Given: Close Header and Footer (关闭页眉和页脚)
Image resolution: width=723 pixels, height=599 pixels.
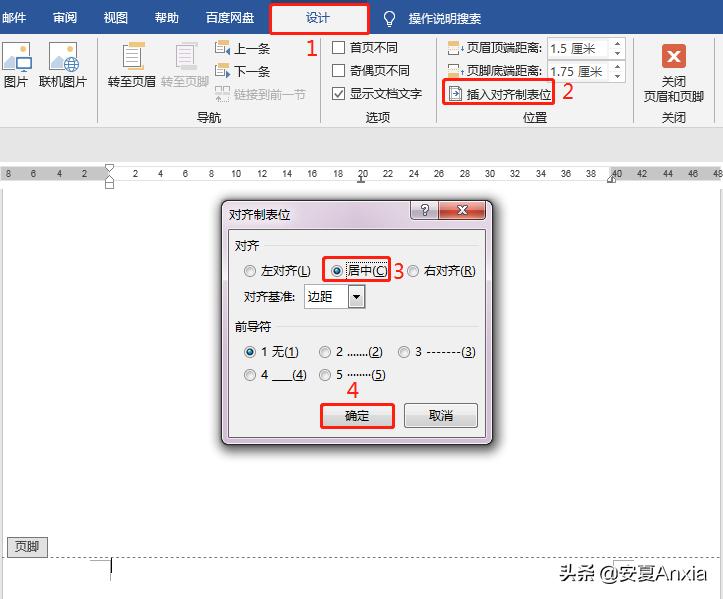Looking at the screenshot, I should click(673, 72).
